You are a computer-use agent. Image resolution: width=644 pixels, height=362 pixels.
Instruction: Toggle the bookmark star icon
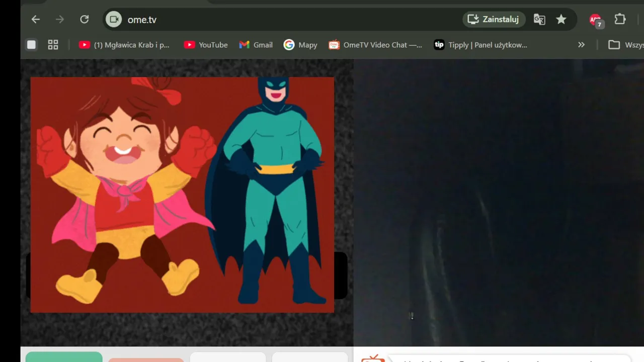561,20
